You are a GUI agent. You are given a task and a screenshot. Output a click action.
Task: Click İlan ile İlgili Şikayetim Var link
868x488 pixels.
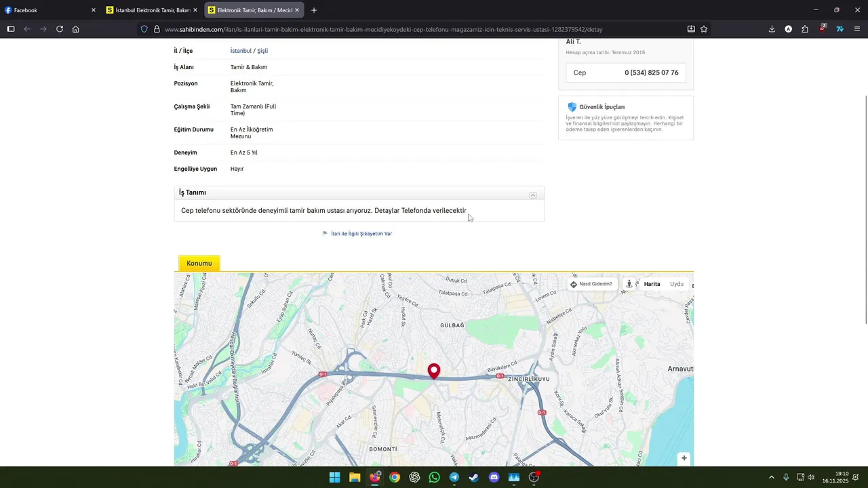tap(361, 234)
